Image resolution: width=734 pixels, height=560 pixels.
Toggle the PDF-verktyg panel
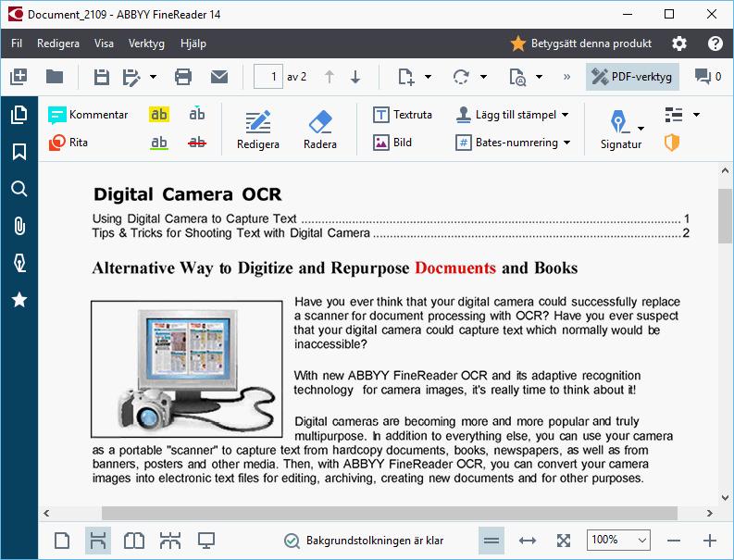tap(632, 77)
